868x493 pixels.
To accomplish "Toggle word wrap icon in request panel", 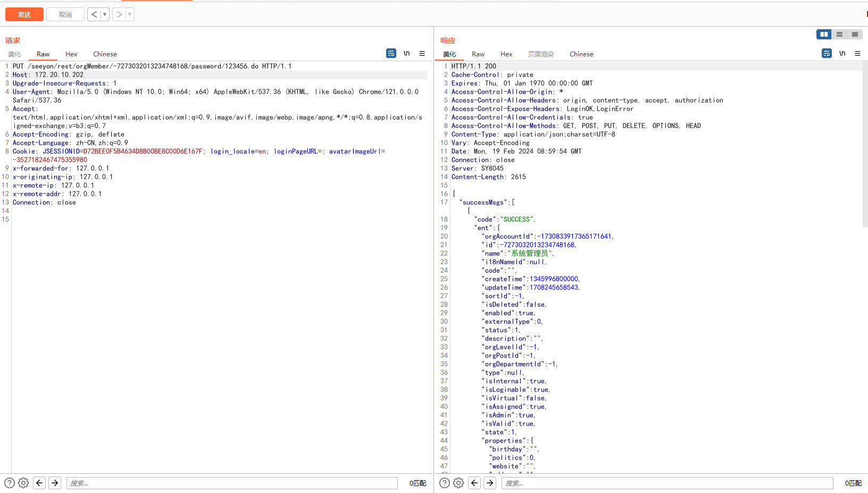I will [x=391, y=53].
